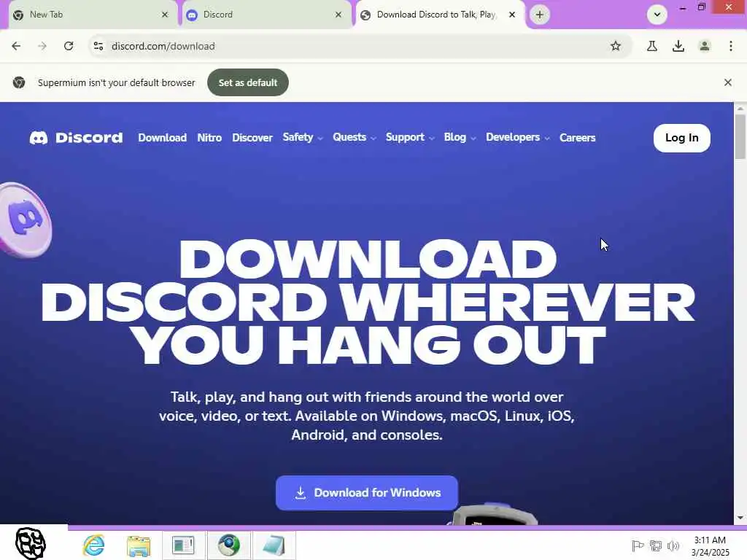Expand the Support dropdown menu
This screenshot has height=560, width=747.
coord(410,138)
